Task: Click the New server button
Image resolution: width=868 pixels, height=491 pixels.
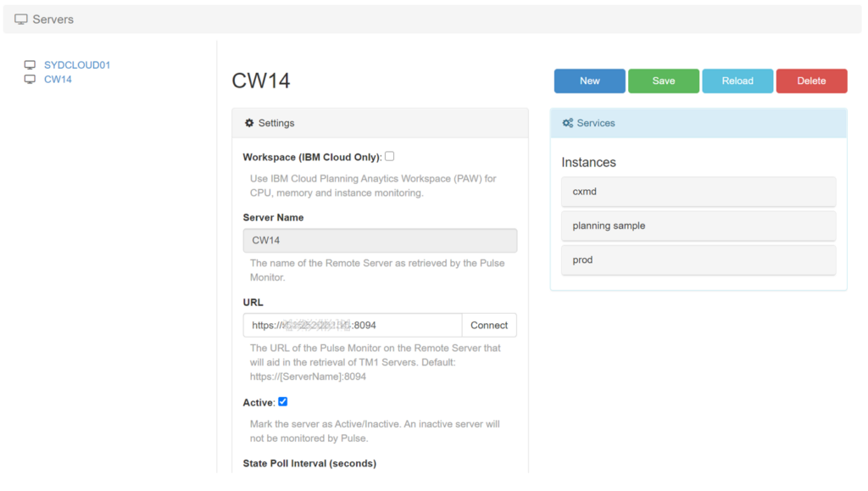Action: click(590, 81)
